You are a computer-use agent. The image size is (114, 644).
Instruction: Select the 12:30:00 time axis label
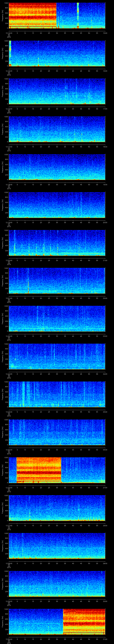click(x=9, y=639)
